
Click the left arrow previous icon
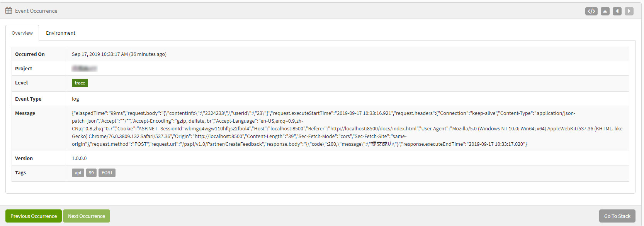click(x=617, y=11)
